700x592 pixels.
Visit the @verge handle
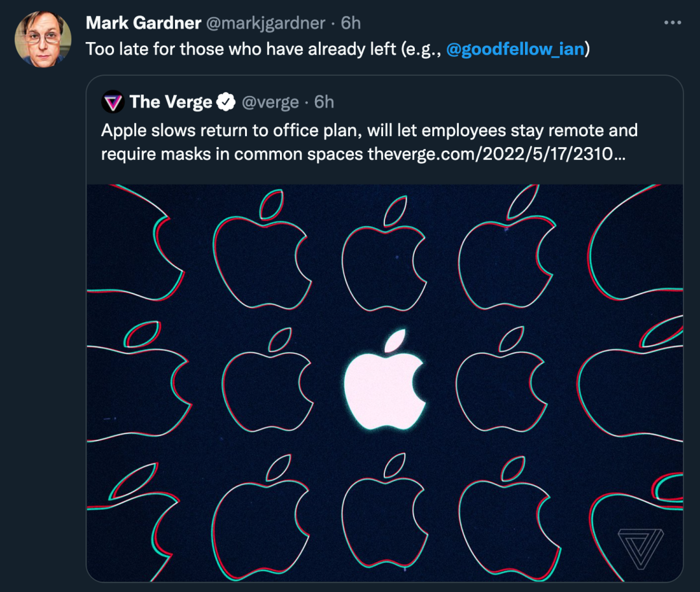[x=270, y=102]
